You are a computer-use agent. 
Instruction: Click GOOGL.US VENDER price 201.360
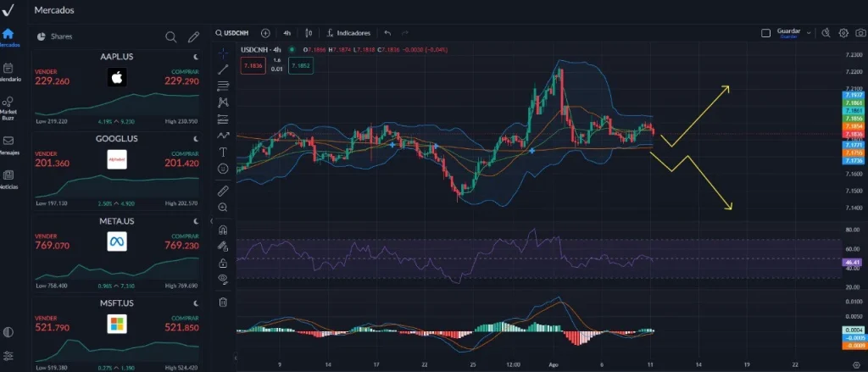pyautogui.click(x=52, y=164)
